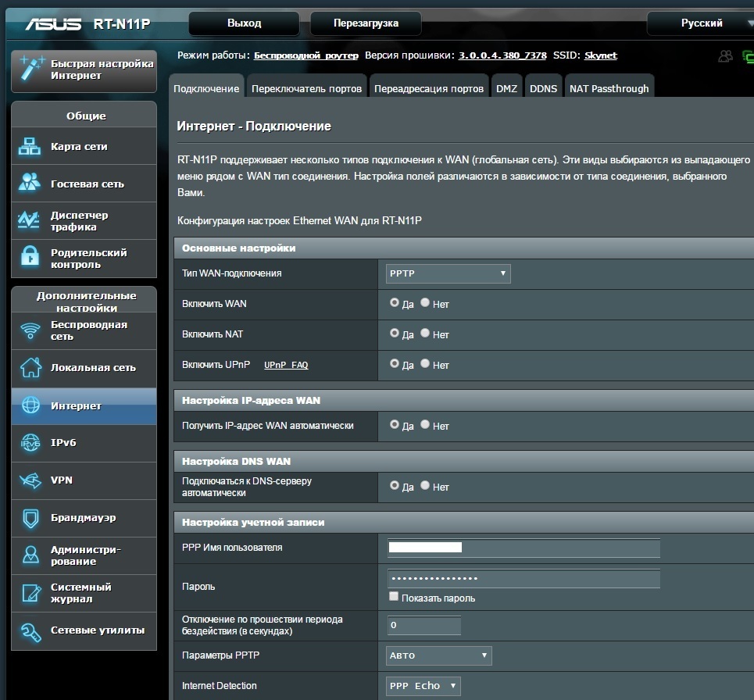The image size is (754, 700).
Task: Click the Пароль password field
Action: coord(524,578)
